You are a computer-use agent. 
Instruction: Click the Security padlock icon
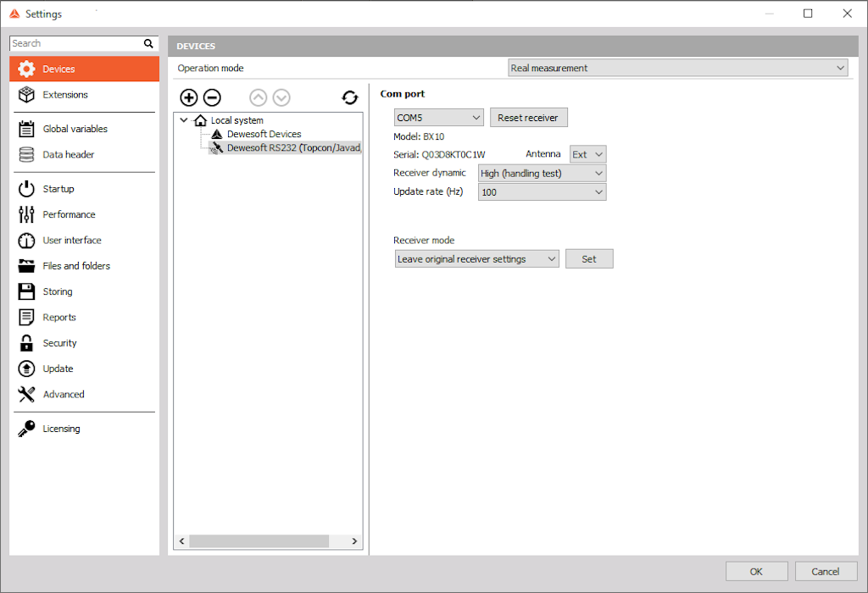pyautogui.click(x=26, y=343)
